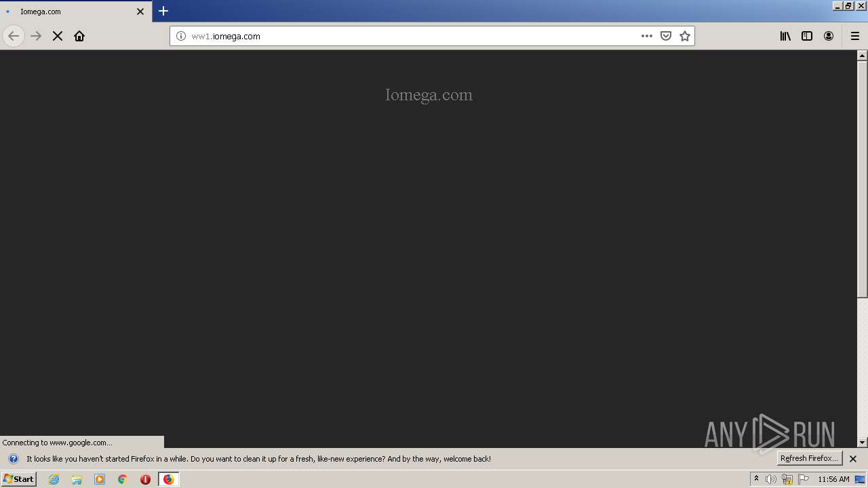Open Windows Explorer from the taskbar
Screen dimensions: 868x488
pos(77,479)
